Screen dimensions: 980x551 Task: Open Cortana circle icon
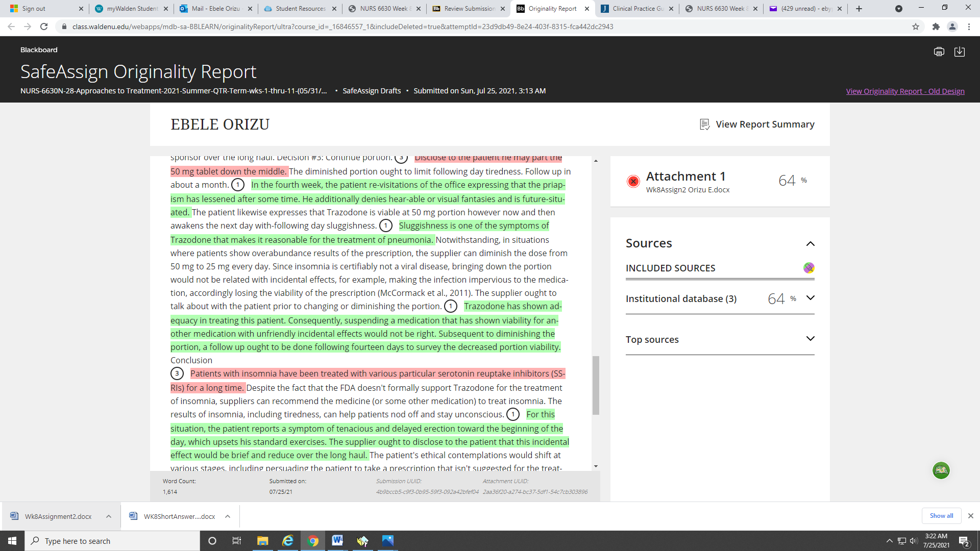(x=212, y=541)
